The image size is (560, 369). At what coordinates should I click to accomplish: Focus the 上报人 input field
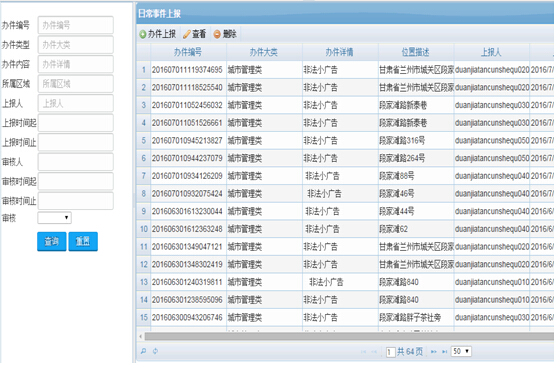pyautogui.click(x=76, y=104)
